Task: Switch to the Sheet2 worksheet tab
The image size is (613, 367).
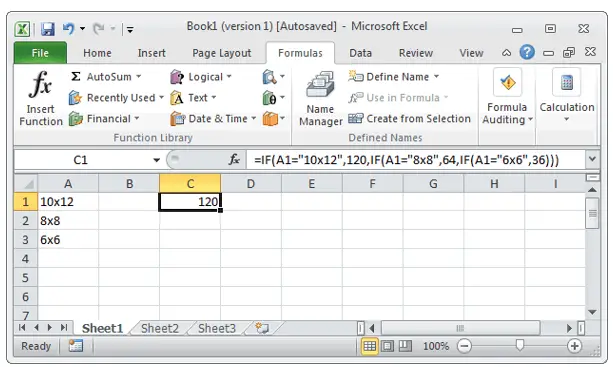Action: click(x=160, y=328)
